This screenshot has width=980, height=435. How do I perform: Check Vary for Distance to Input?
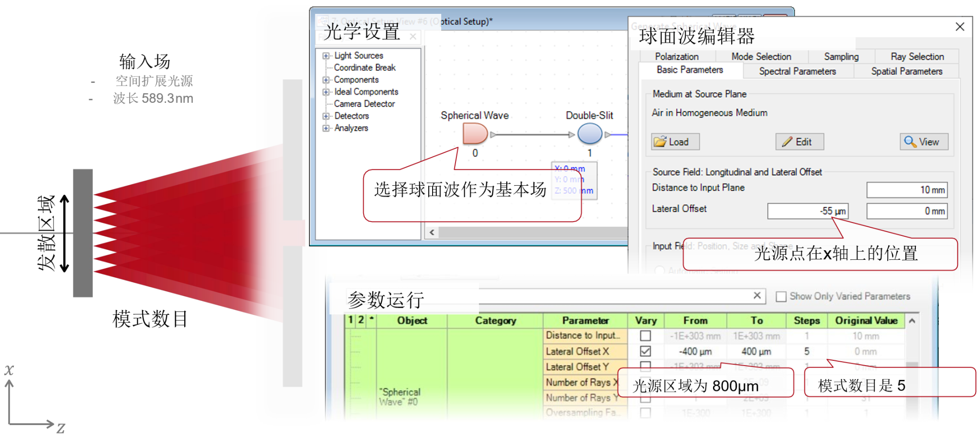click(645, 336)
